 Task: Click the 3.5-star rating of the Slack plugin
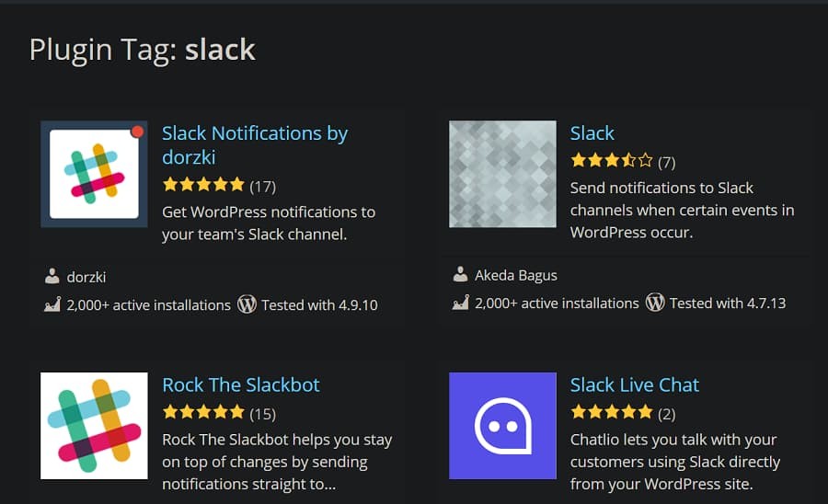tap(611, 162)
